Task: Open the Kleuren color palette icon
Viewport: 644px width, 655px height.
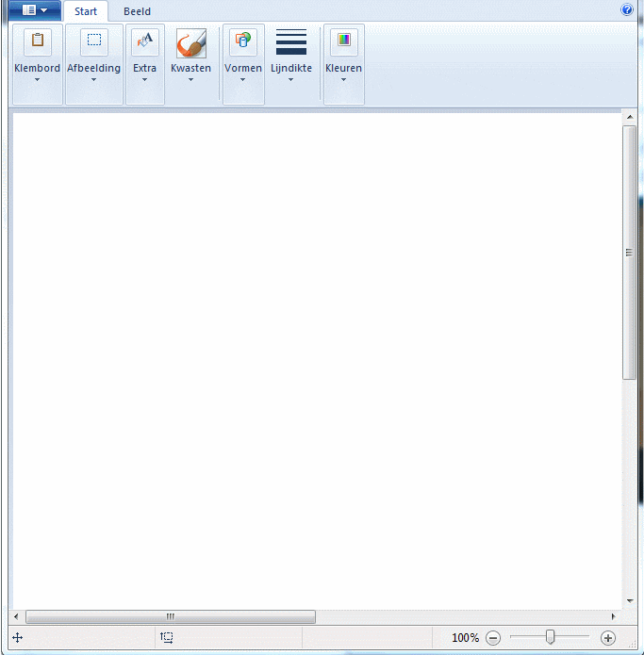Action: point(344,41)
